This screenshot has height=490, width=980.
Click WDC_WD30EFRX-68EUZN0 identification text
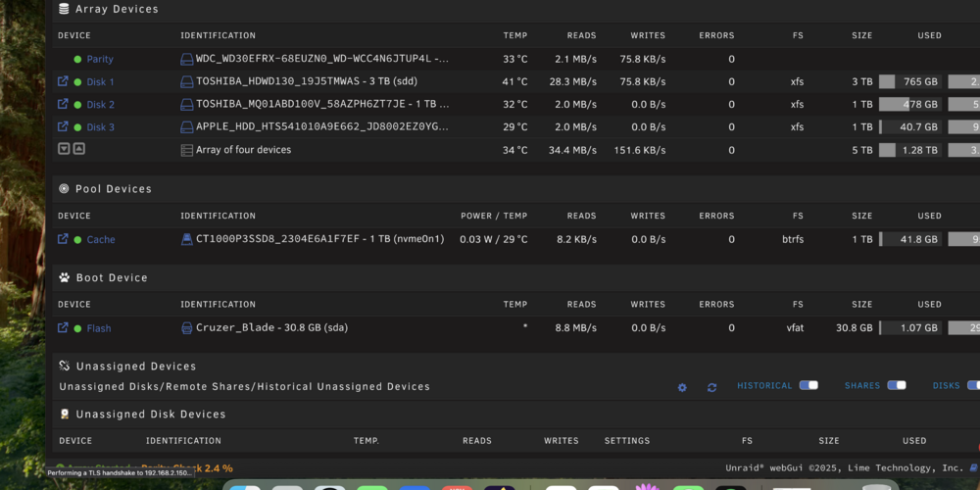tap(322, 60)
